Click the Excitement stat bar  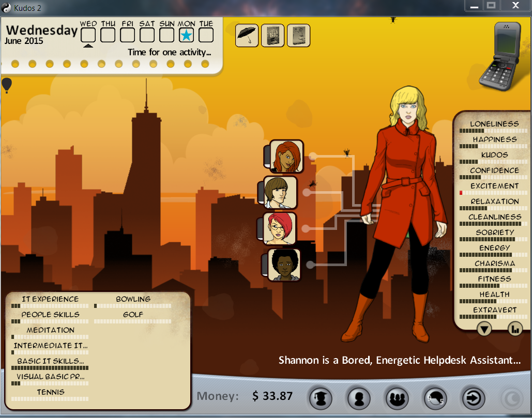point(494,193)
